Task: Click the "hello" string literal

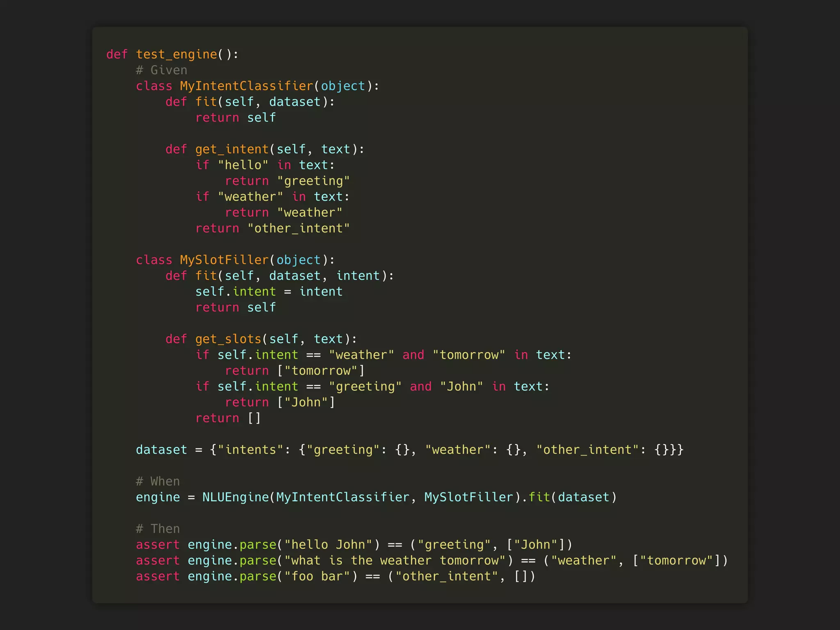Action: point(243,165)
